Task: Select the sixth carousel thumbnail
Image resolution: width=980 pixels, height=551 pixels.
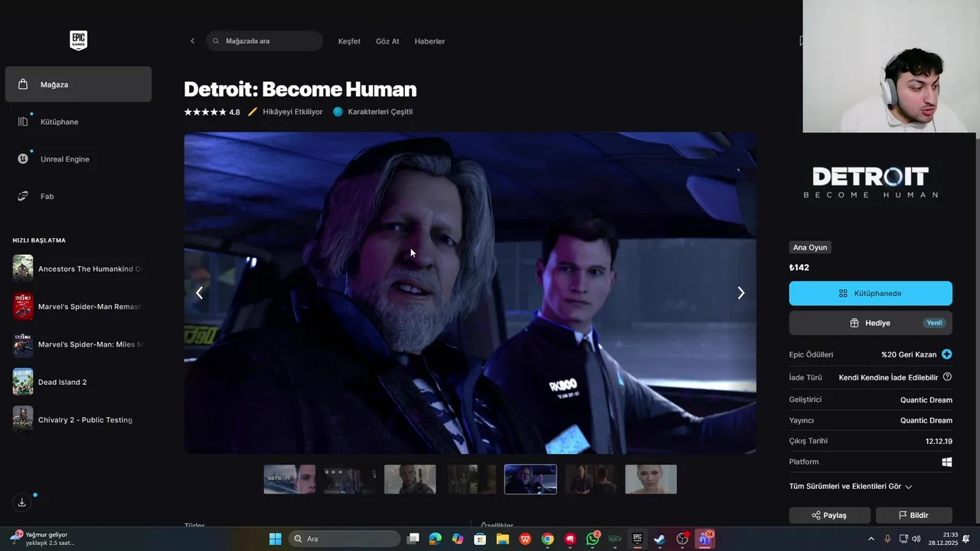Action: [590, 479]
